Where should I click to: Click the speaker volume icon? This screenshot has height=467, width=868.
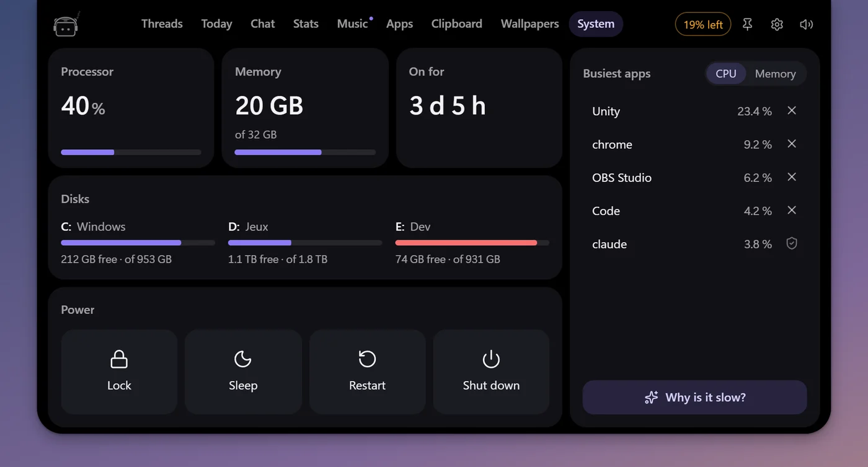coord(806,24)
